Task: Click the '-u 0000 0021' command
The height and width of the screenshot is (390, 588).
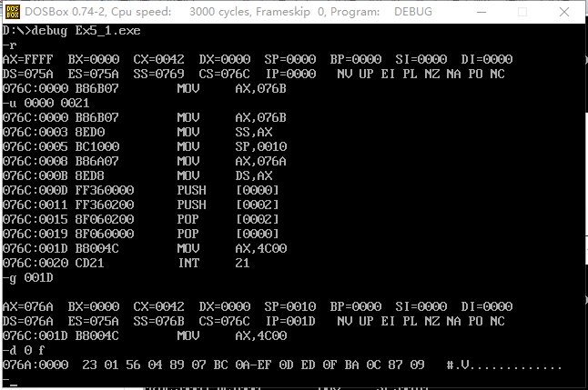Action: (46, 103)
